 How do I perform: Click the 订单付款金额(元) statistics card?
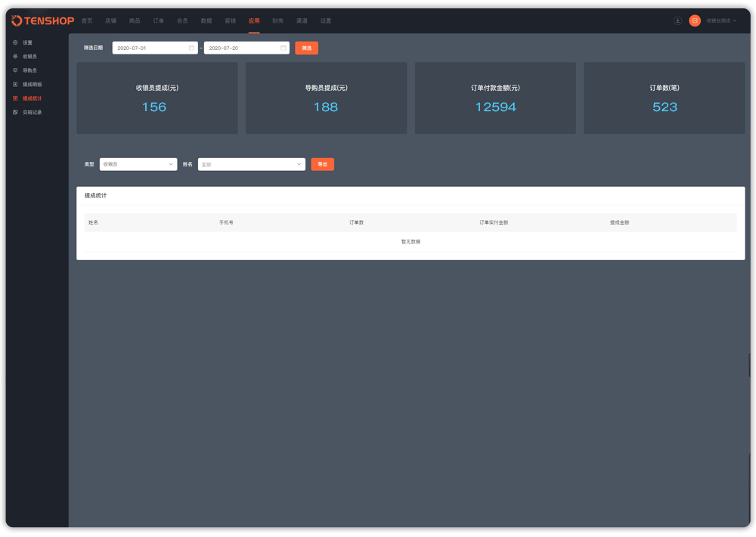point(495,98)
